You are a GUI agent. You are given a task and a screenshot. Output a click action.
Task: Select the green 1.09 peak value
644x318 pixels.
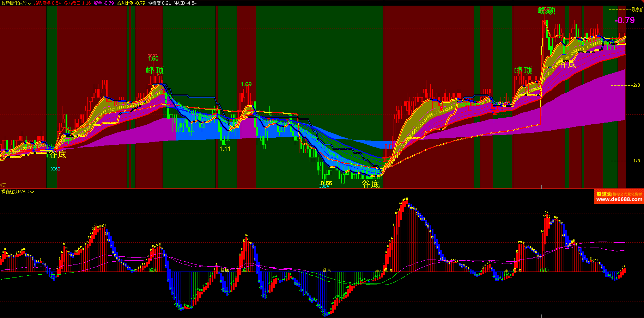point(246,85)
